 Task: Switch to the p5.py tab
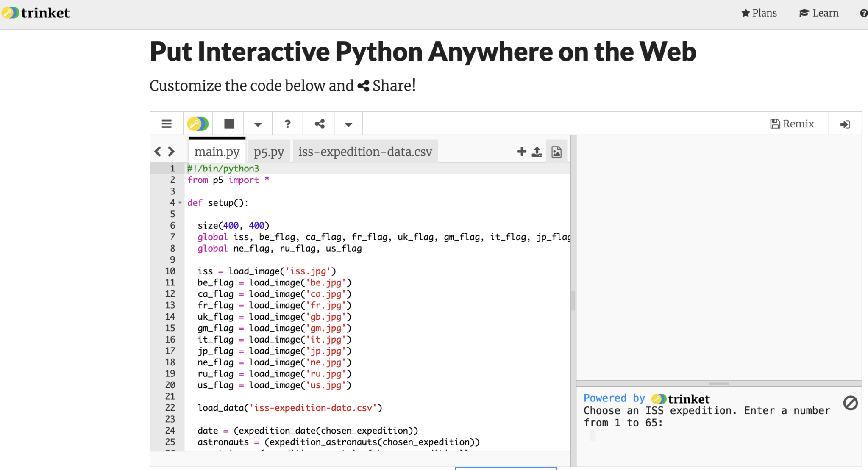tap(269, 152)
